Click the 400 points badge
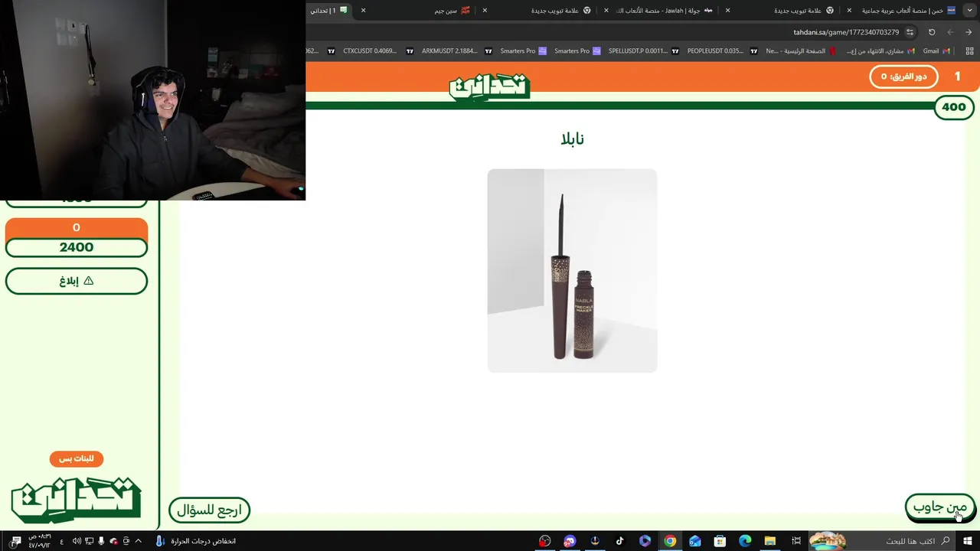Image resolution: width=980 pixels, height=551 pixels. [954, 107]
